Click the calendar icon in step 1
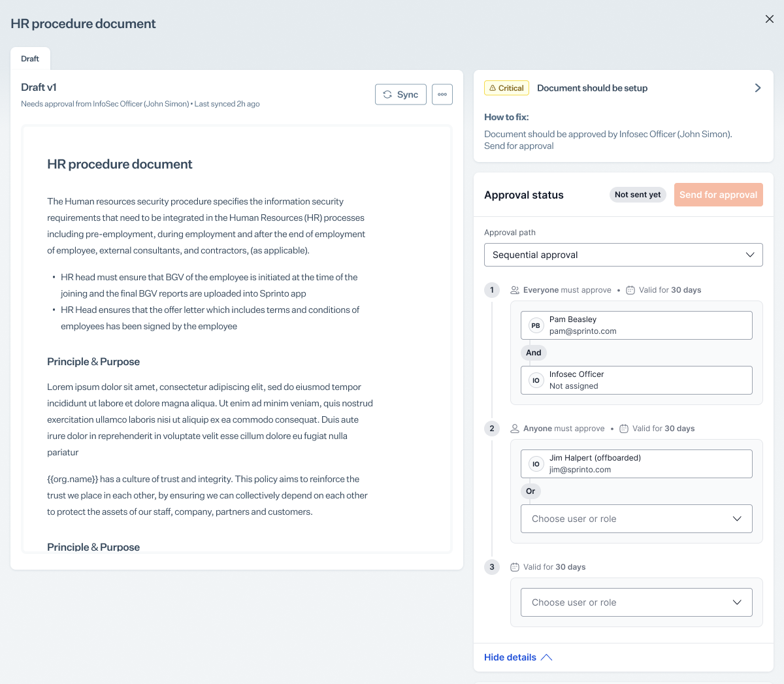 coord(630,290)
